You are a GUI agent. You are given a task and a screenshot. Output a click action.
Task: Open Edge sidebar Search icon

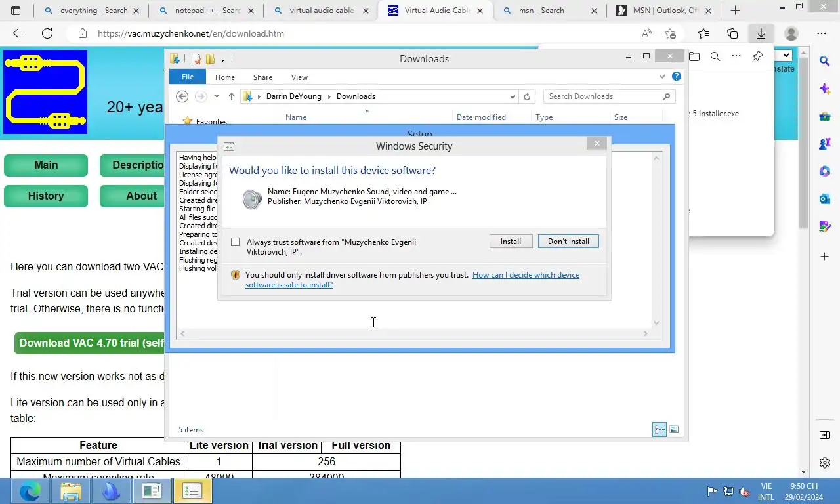pos(825,61)
